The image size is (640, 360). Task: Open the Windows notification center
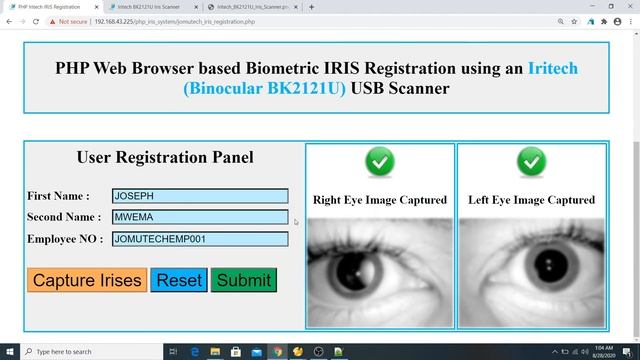pyautogui.click(x=627, y=351)
